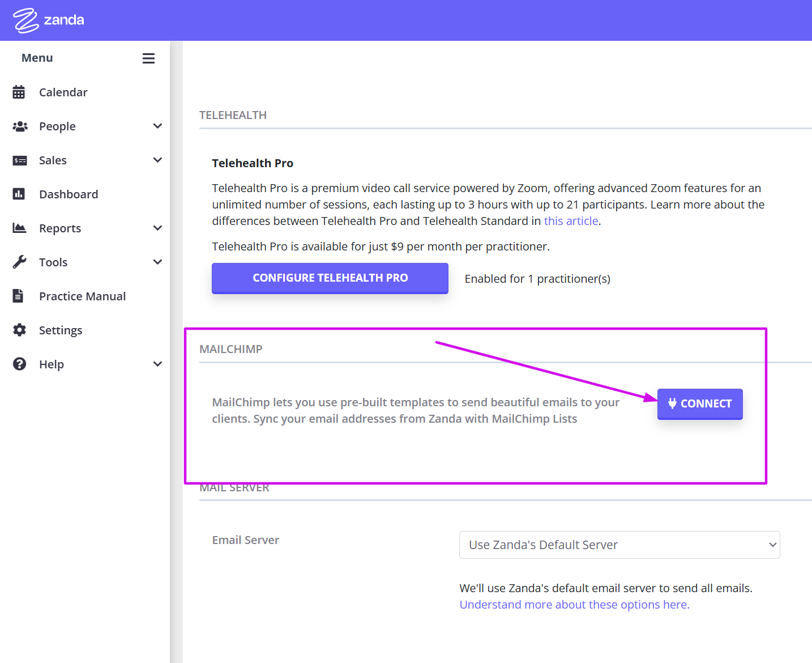
Task: Open the Email Server dropdown
Action: click(x=619, y=545)
